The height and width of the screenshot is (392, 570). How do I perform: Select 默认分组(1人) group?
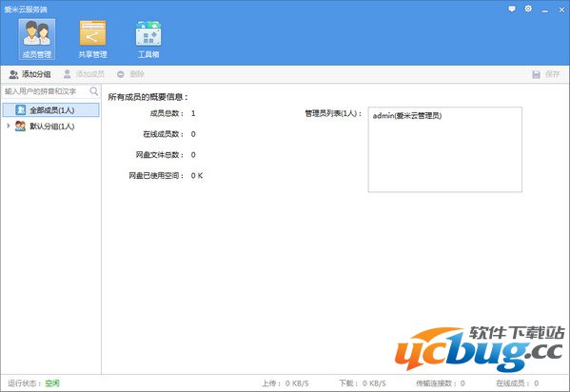coord(52,127)
